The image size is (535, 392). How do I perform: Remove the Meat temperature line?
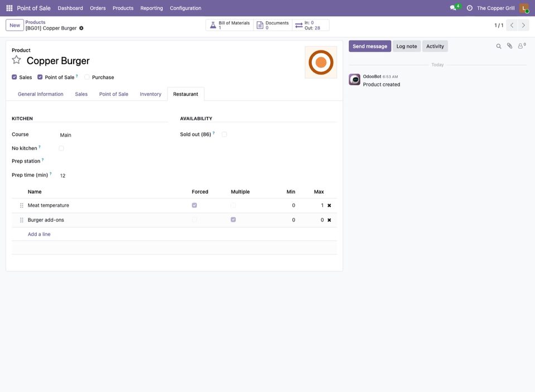point(329,205)
